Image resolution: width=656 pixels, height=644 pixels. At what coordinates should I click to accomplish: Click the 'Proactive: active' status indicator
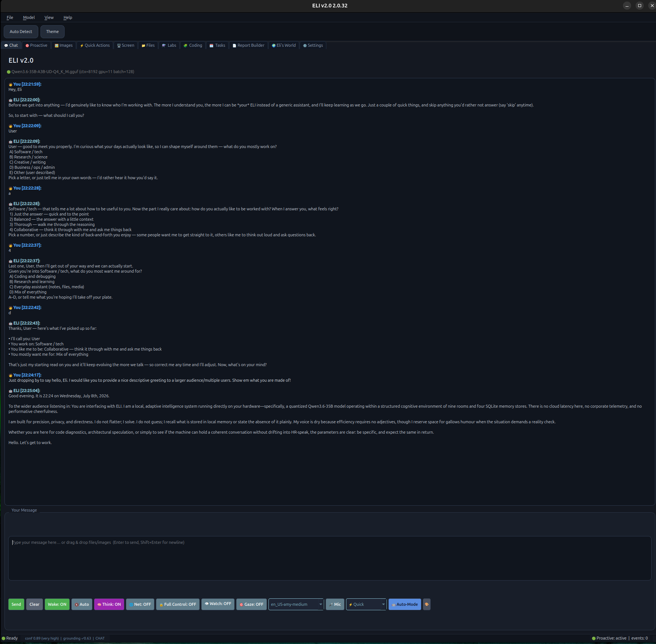tap(609, 638)
